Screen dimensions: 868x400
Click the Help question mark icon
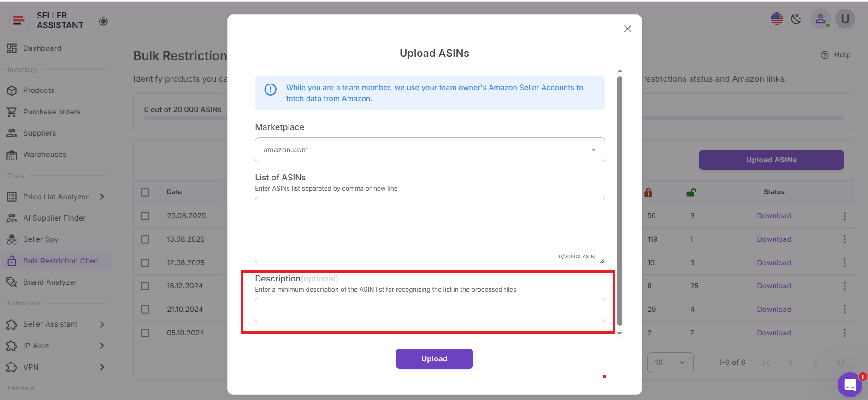[825, 55]
